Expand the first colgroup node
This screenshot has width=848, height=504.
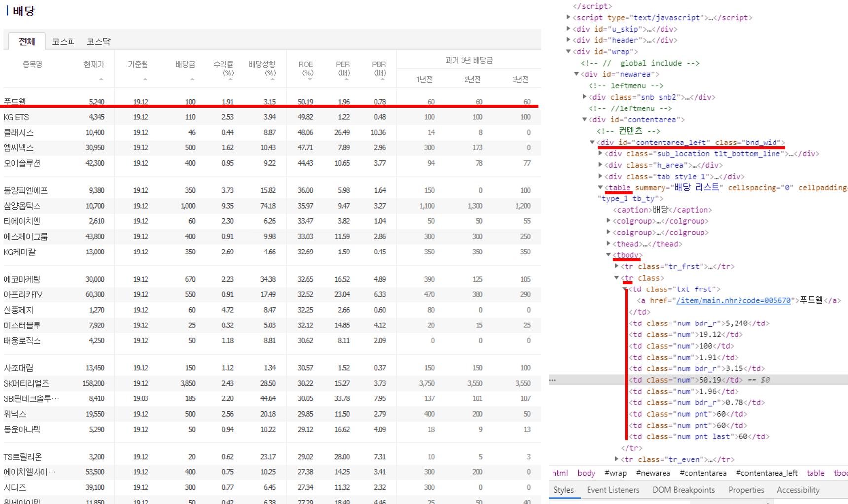point(608,221)
